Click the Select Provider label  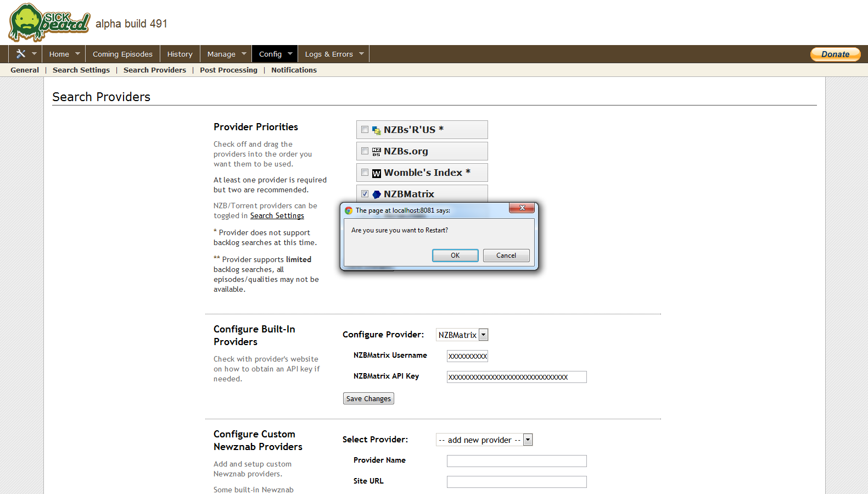375,440
